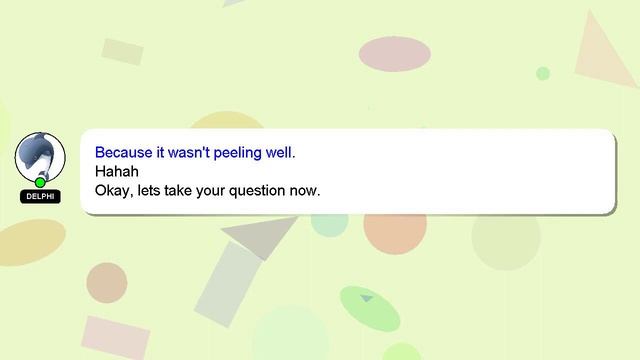640x360 pixels.
Task: Click the teal circle below the bubble
Action: click(x=329, y=225)
